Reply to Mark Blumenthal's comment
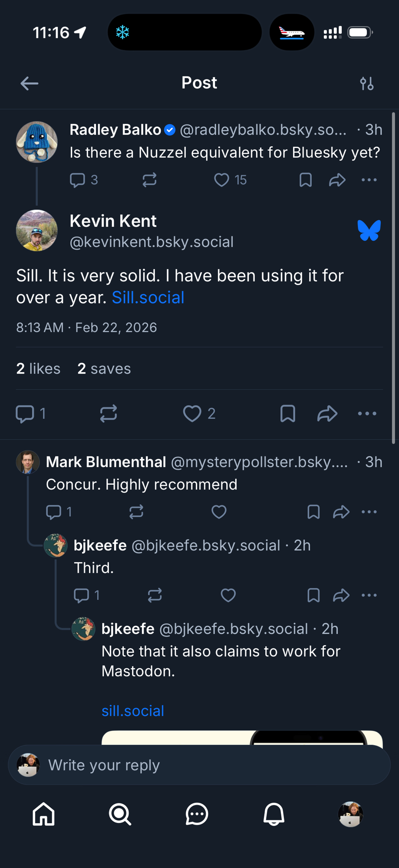The width and height of the screenshot is (399, 868). pyautogui.click(x=54, y=512)
